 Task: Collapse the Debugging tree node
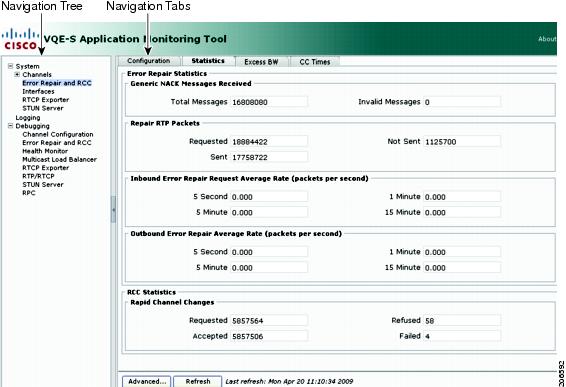(x=10, y=126)
